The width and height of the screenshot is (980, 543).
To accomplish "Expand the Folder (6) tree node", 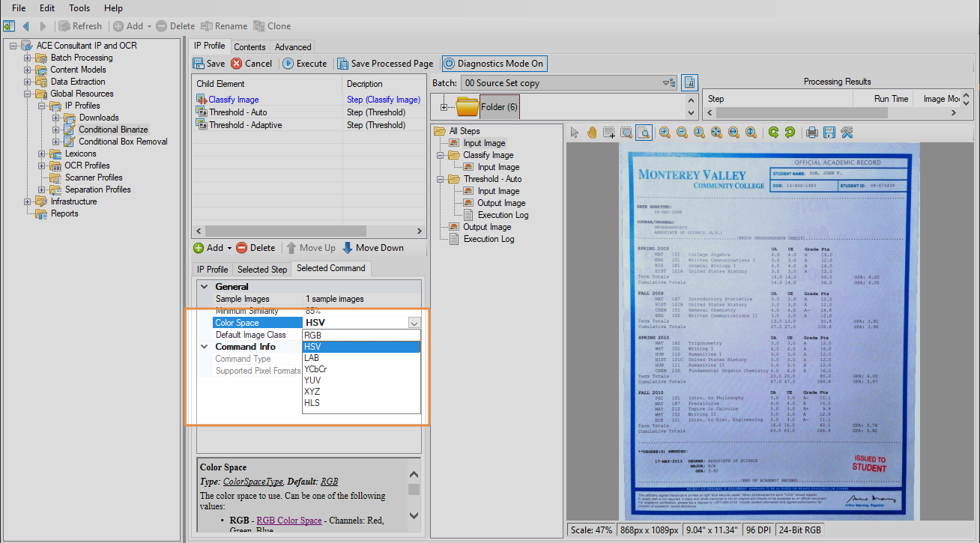I will pyautogui.click(x=444, y=107).
